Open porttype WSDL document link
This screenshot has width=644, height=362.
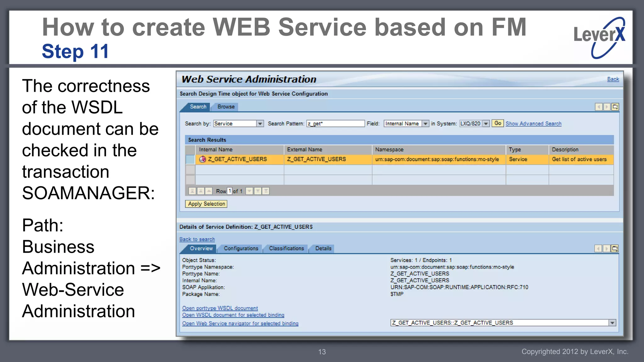point(220,308)
